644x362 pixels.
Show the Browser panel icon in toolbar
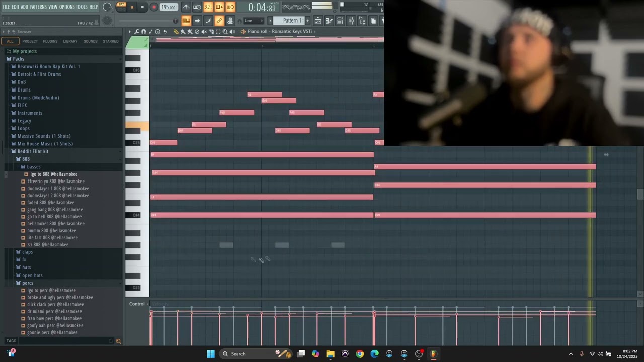pyautogui.click(x=362, y=21)
